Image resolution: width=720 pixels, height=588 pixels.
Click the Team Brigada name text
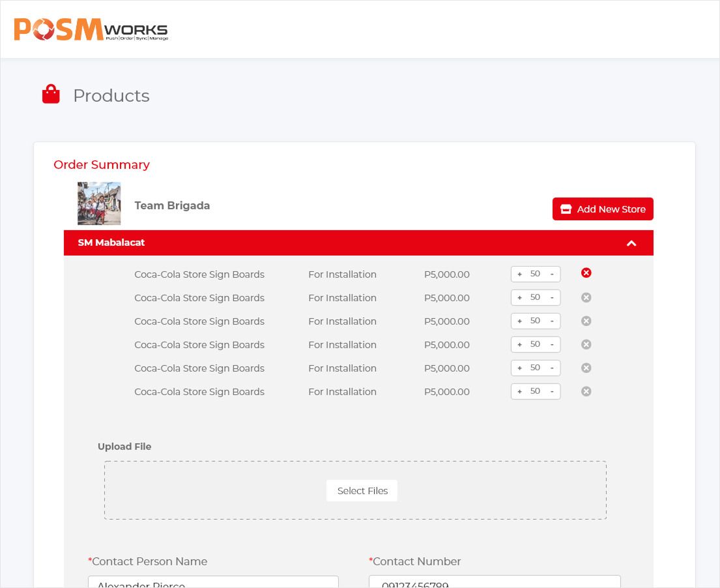coord(172,205)
